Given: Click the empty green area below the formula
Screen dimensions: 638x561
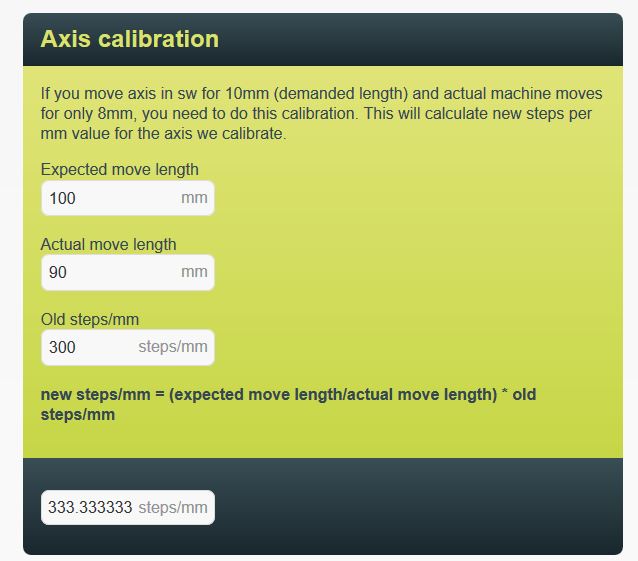Looking at the screenshot, I should [320, 440].
